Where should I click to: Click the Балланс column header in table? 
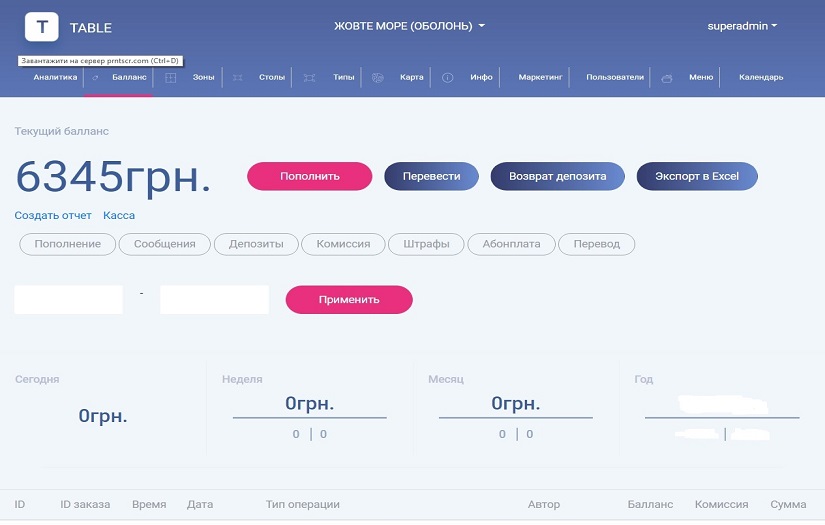coord(650,504)
